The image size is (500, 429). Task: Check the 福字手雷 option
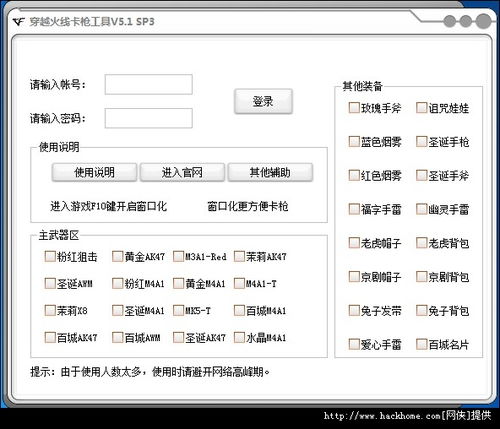354,209
